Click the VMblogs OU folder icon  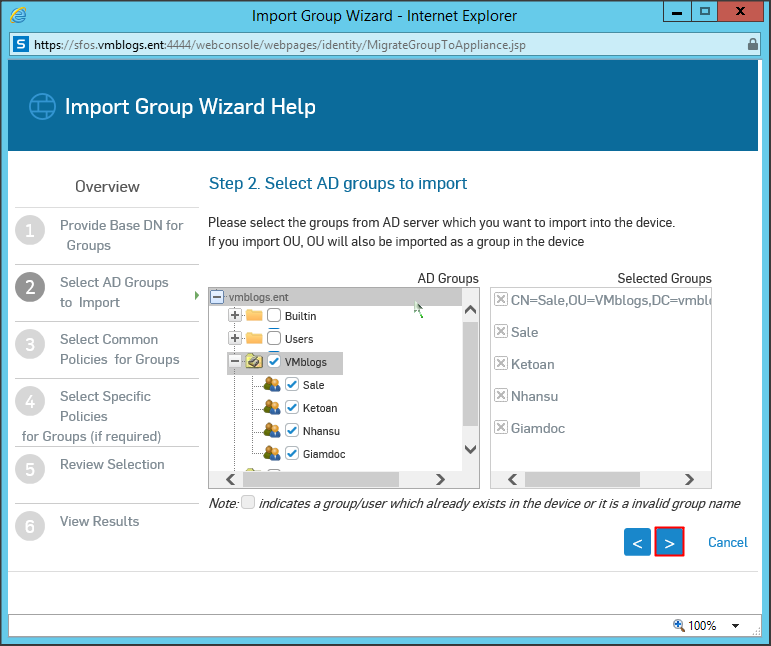pyautogui.click(x=254, y=361)
